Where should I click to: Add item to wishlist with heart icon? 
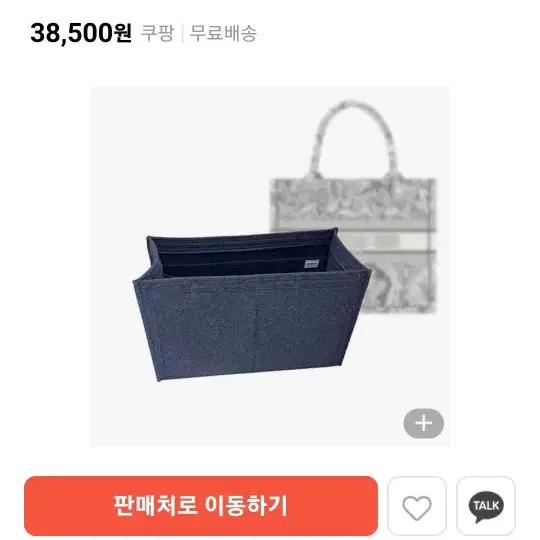coord(417,506)
